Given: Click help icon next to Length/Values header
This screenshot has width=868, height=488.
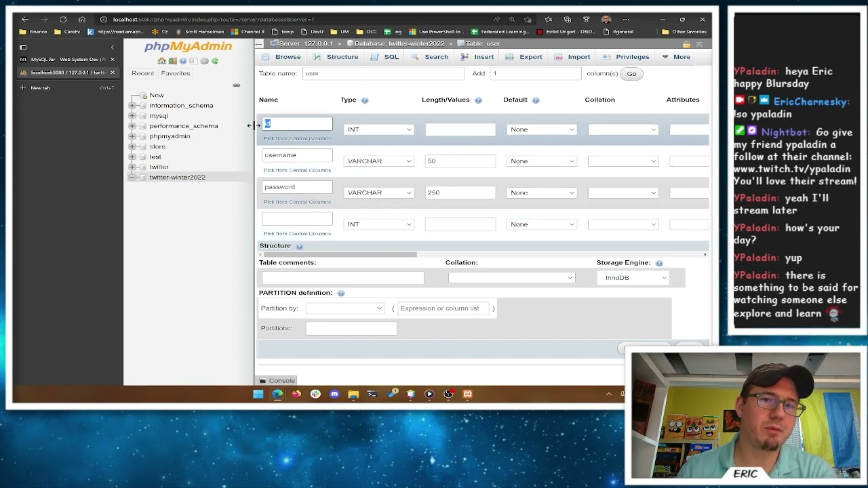Looking at the screenshot, I should [478, 100].
